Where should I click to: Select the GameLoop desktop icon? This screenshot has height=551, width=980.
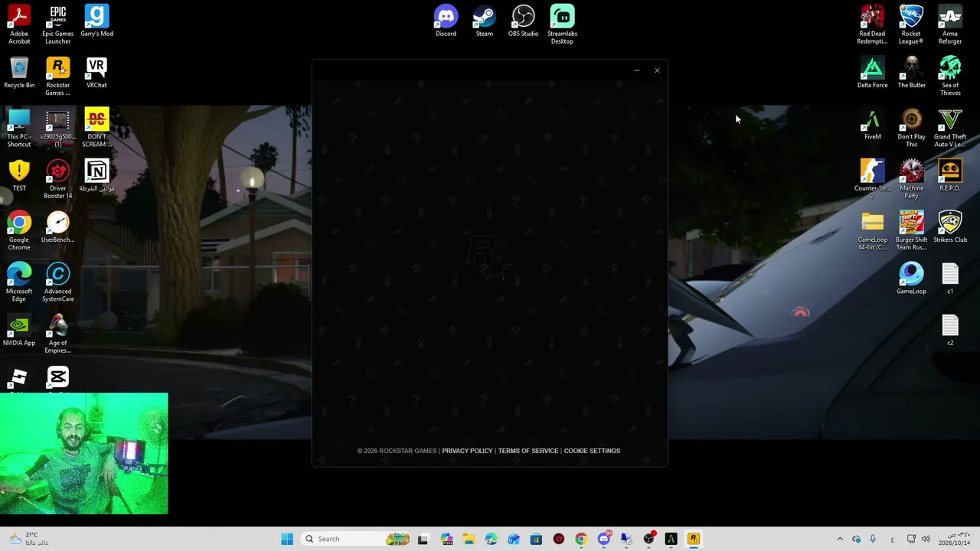[x=911, y=279]
